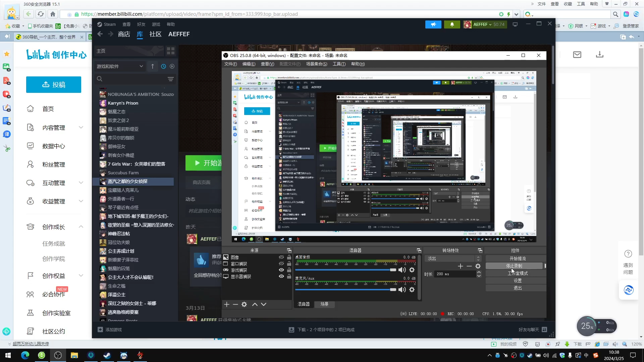Mute Mic/Aux speaker icon

click(x=402, y=290)
